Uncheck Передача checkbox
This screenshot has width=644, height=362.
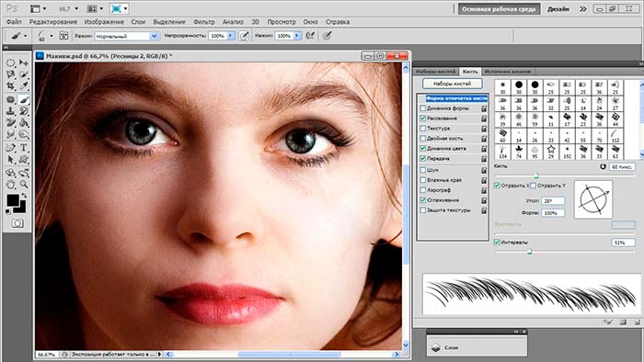pos(422,158)
